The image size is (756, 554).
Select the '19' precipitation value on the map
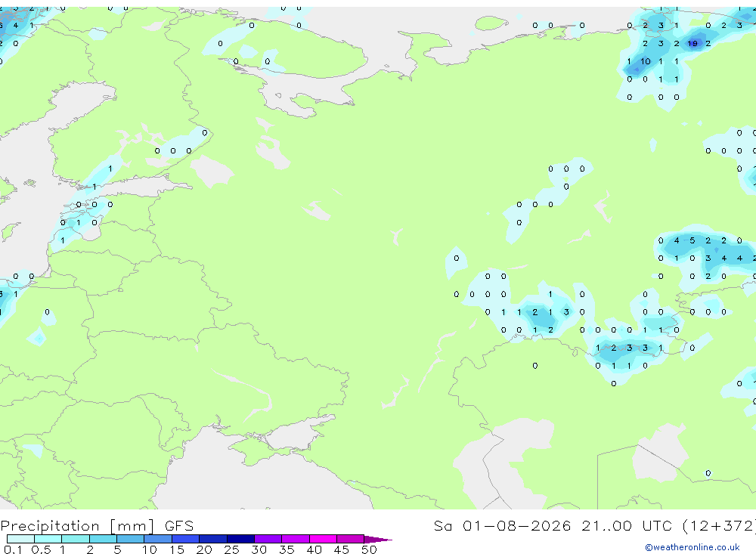point(692,43)
